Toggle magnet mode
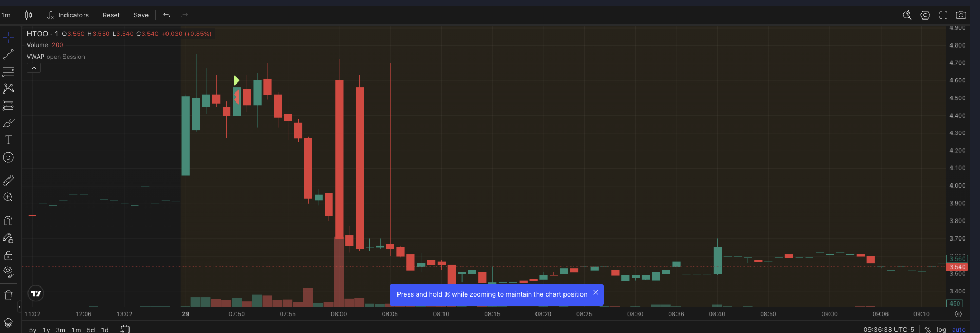980x333 pixels. tap(8, 220)
